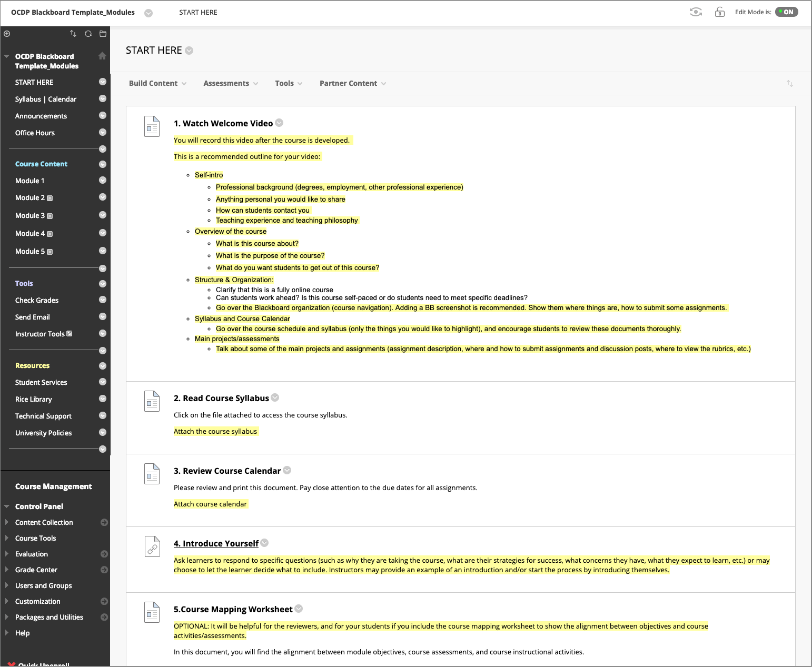Click the add menu item plus icon
This screenshot has width=812, height=667.
pyautogui.click(x=7, y=34)
